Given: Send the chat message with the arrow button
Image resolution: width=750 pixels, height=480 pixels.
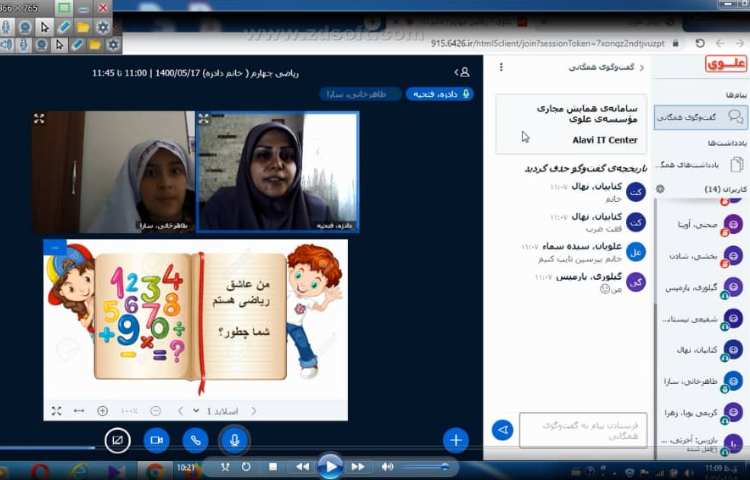Looking at the screenshot, I should coord(502,430).
